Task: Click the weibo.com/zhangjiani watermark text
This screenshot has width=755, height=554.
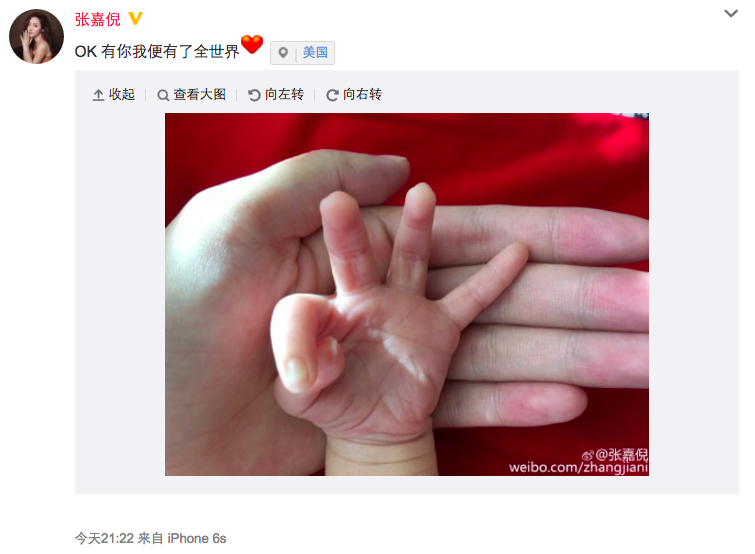Action: pyautogui.click(x=578, y=467)
